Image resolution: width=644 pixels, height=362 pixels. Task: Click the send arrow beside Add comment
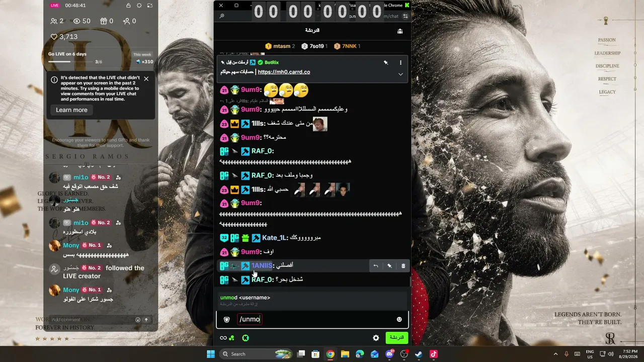click(x=146, y=319)
